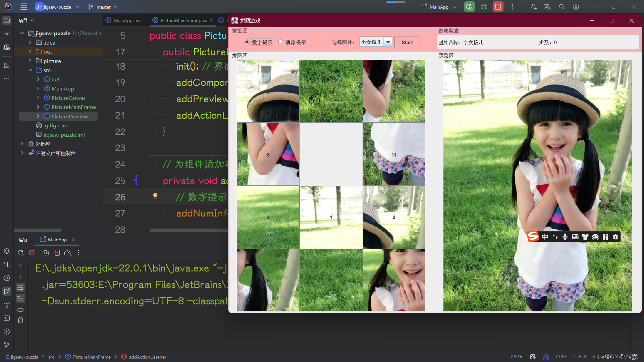Select the MainApp run tab
644x362 pixels.
[x=57, y=240]
